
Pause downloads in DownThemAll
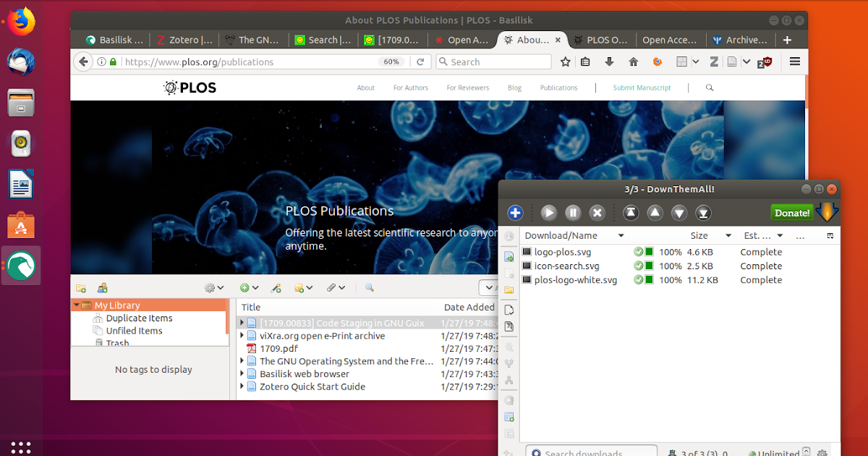[x=573, y=213]
